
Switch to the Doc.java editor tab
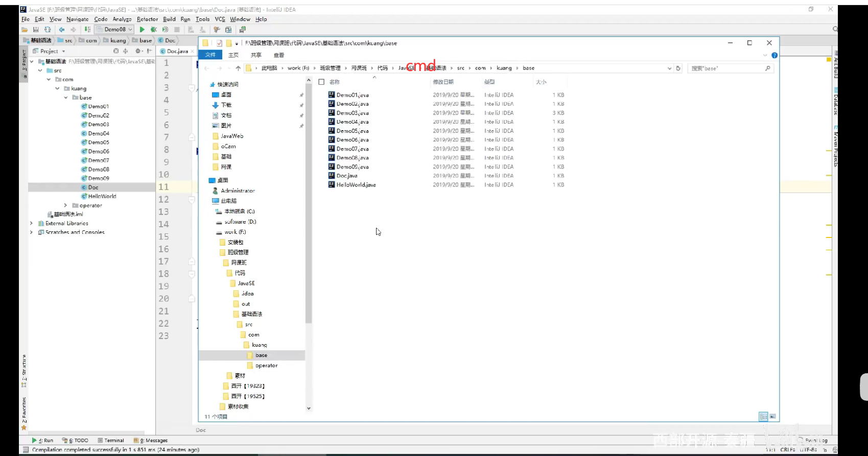pos(177,51)
